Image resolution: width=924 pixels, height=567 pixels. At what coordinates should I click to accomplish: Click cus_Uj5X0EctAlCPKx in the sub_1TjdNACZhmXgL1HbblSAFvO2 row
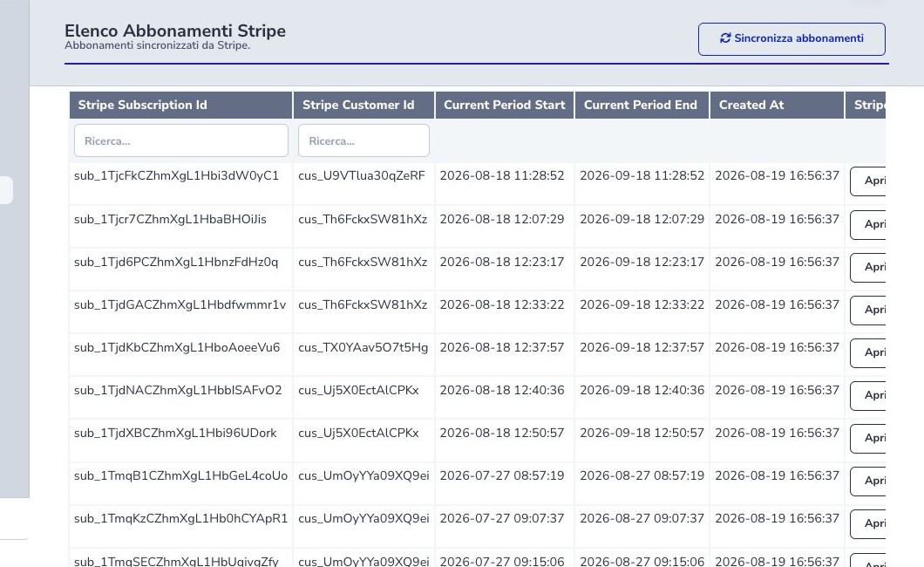click(359, 390)
